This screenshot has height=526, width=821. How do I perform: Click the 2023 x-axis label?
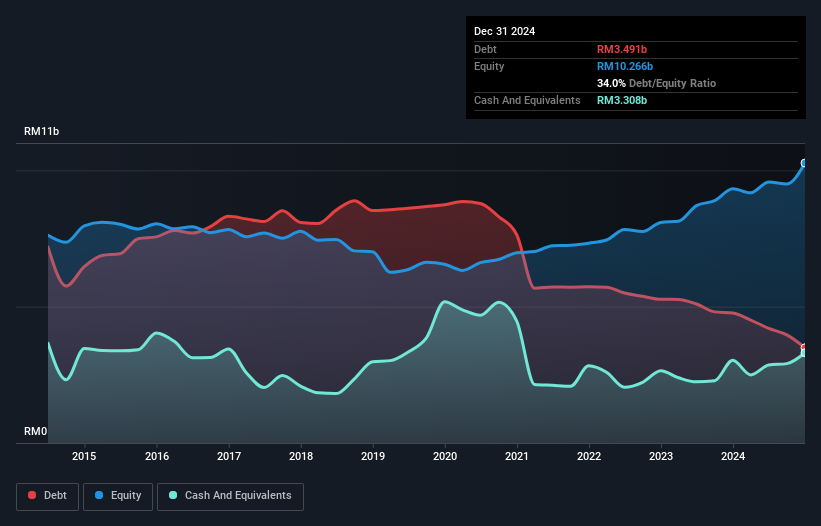(x=661, y=456)
